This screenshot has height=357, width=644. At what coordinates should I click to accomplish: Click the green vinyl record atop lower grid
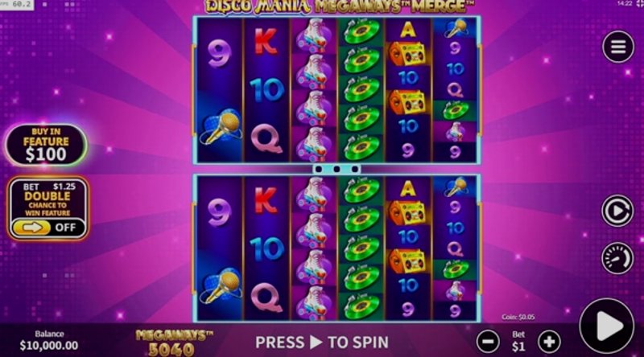(x=360, y=191)
